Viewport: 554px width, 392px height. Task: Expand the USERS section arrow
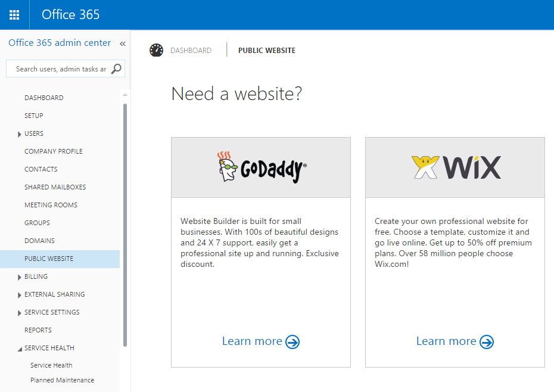[20, 134]
